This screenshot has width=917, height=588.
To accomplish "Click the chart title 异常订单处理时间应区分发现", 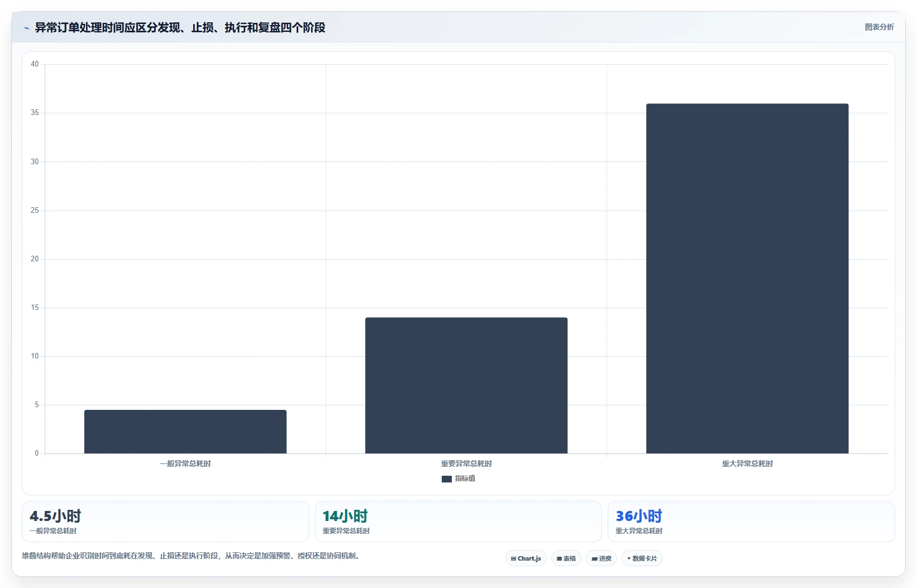I will (180, 27).
